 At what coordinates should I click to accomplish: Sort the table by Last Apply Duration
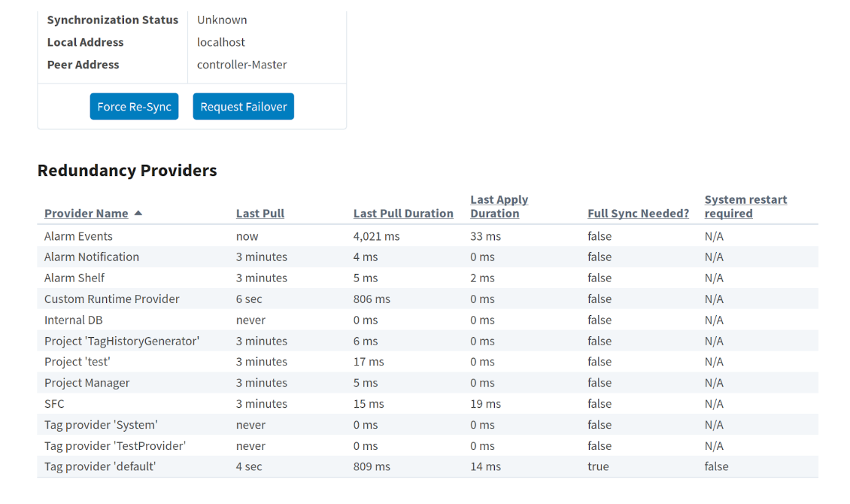tap(499, 206)
